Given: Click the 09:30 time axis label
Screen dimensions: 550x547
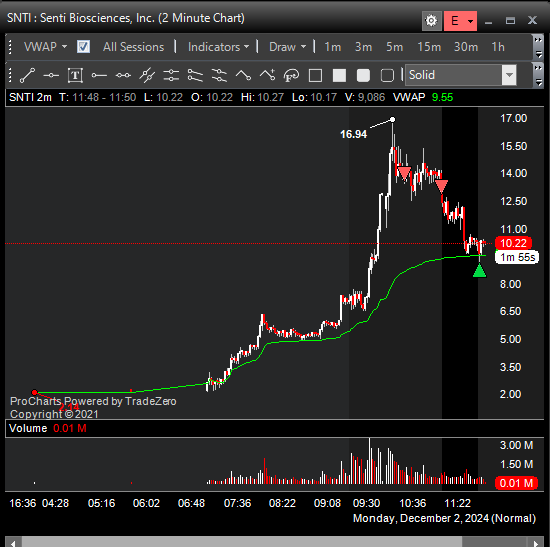Looking at the screenshot, I should 366,503.
